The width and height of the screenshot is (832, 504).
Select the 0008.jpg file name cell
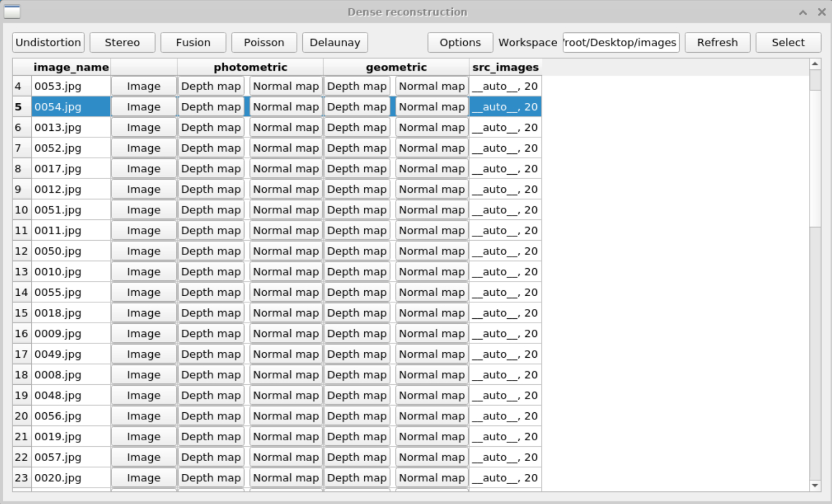coord(71,375)
